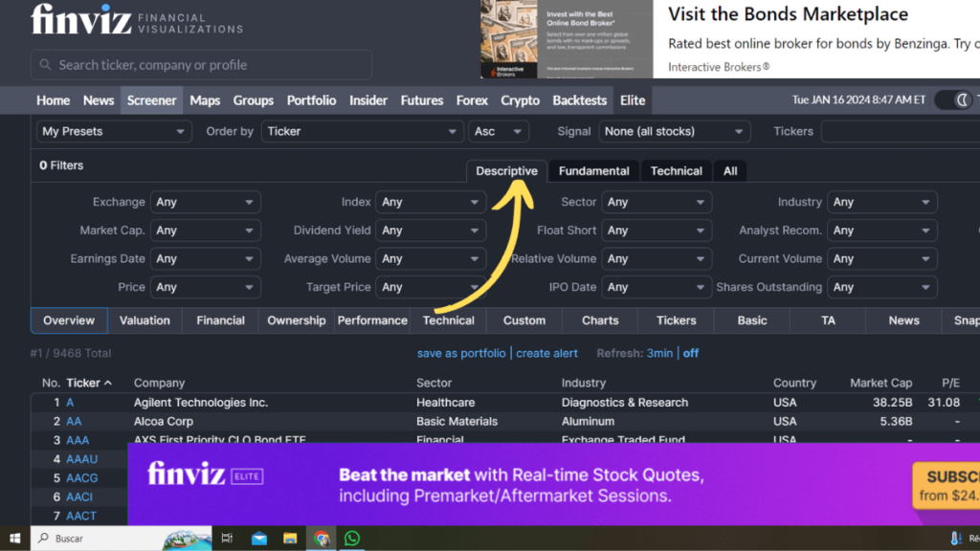Open Windows Start menu
The image size is (980, 551).
(14, 539)
